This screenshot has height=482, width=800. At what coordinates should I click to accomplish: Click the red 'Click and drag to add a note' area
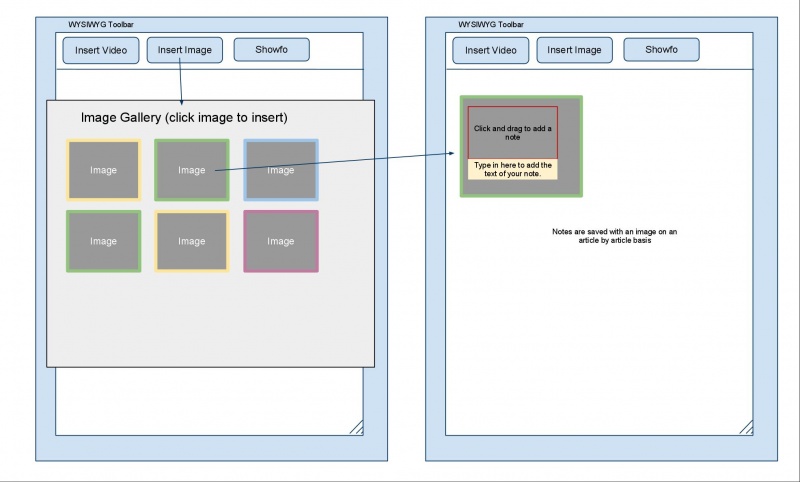[513, 133]
